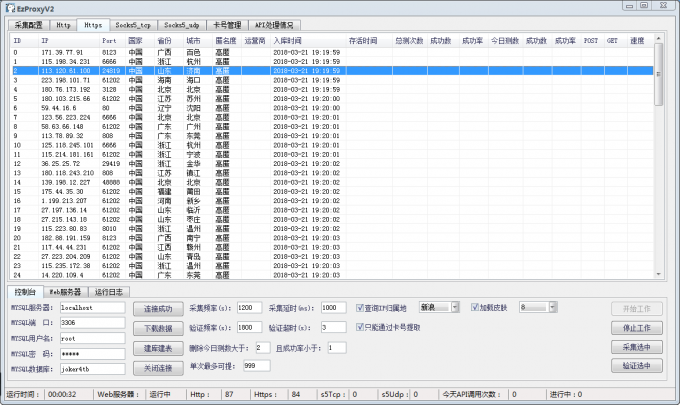Switch to the 运行日志 tab
This screenshot has height=405, width=680.
(x=109, y=292)
